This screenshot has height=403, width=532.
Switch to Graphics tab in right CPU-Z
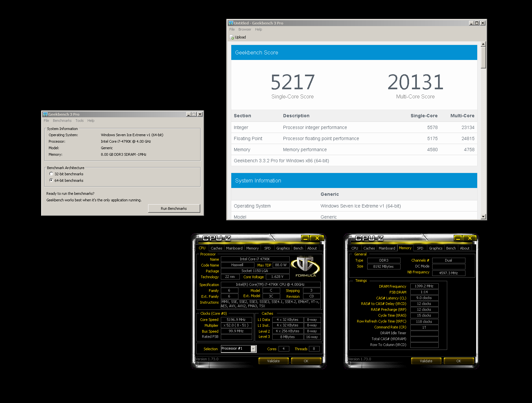click(x=435, y=248)
